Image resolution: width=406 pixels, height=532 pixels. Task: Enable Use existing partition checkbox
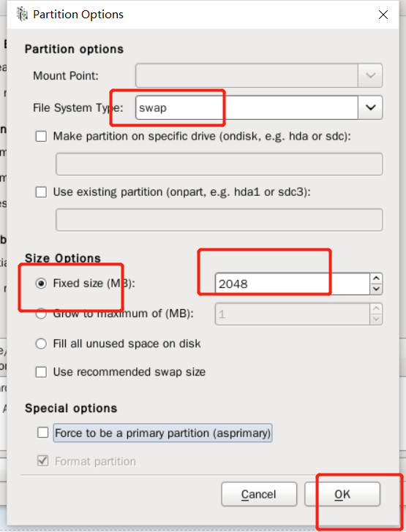point(41,192)
